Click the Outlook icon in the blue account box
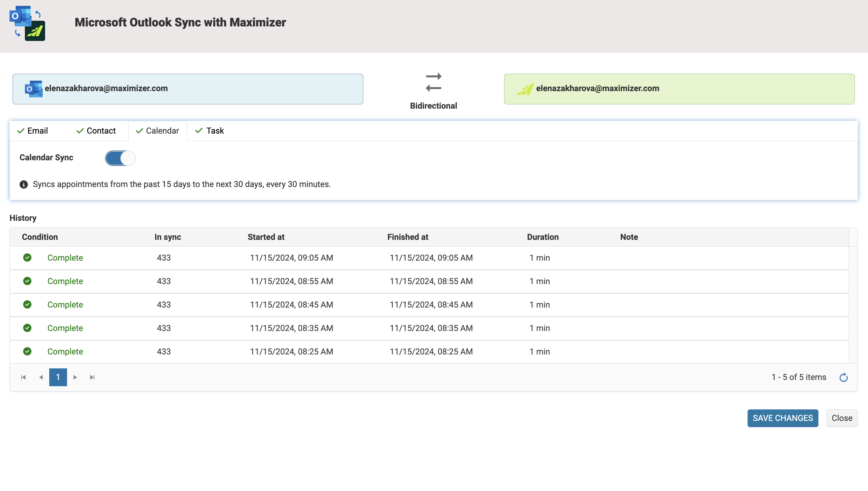This screenshot has width=868, height=491. 34,89
